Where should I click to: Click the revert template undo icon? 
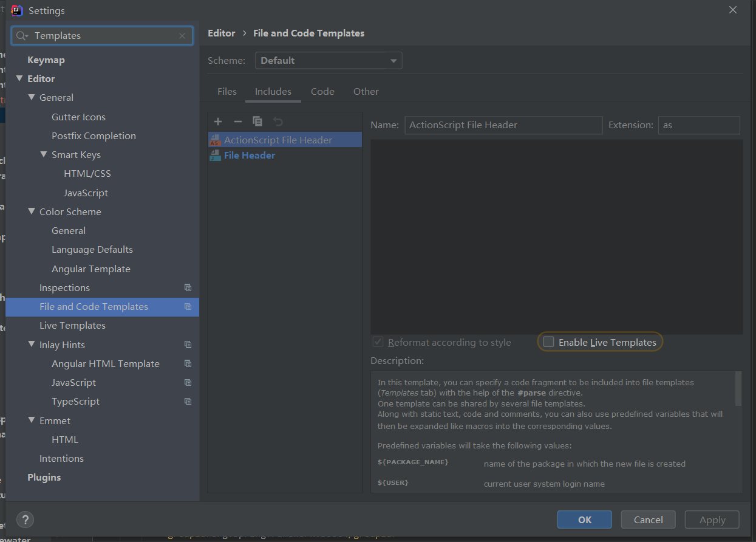pos(278,122)
